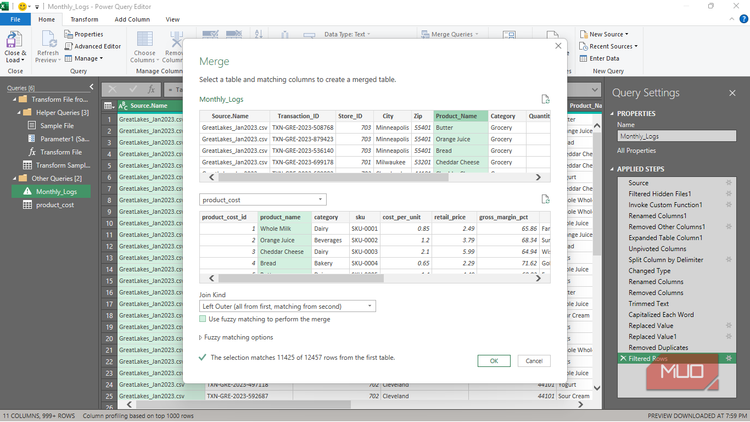The image size is (750, 422).
Task: Click the Choose Columns icon
Action: pyautogui.click(x=144, y=40)
